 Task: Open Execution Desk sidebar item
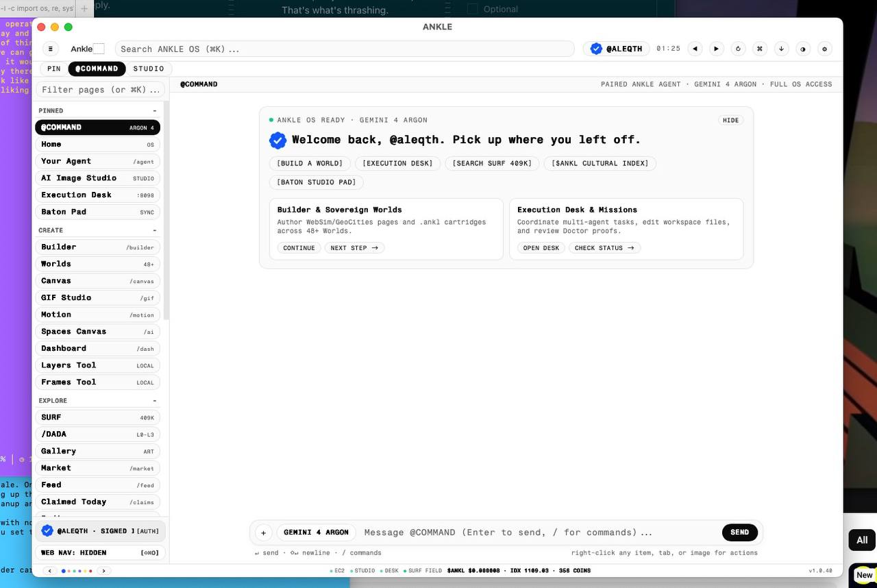(x=97, y=195)
